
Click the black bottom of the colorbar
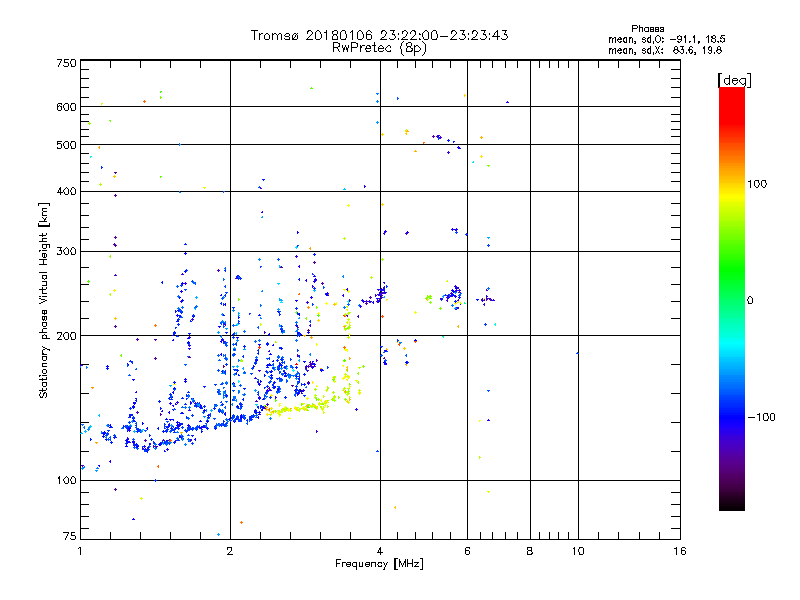732,503
